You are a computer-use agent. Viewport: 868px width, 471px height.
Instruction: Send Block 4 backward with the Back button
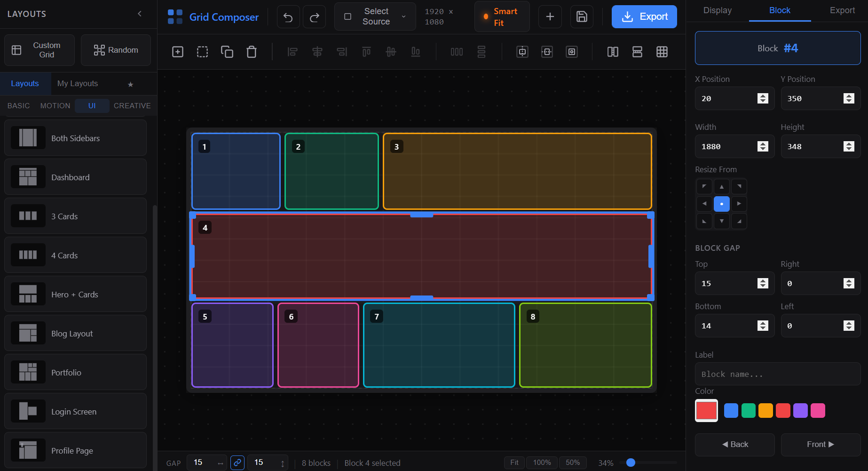(x=734, y=444)
